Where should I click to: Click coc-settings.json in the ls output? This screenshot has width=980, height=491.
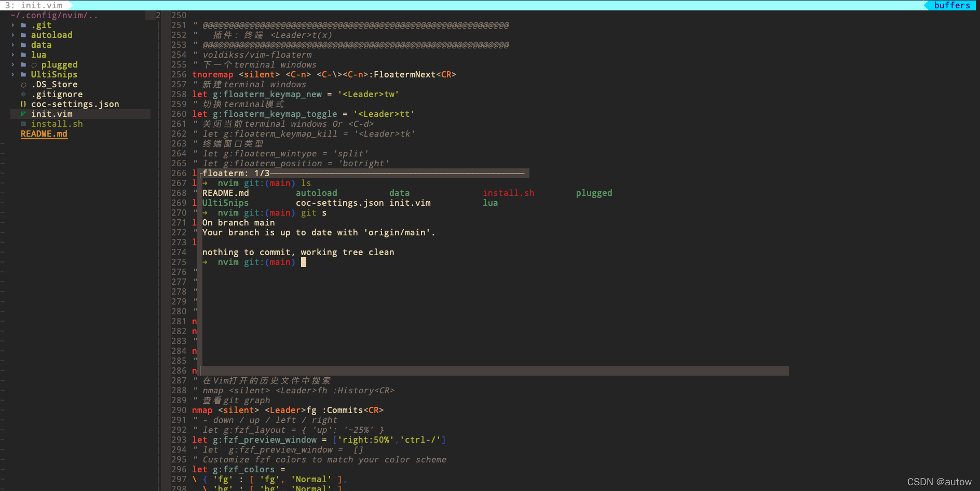340,203
